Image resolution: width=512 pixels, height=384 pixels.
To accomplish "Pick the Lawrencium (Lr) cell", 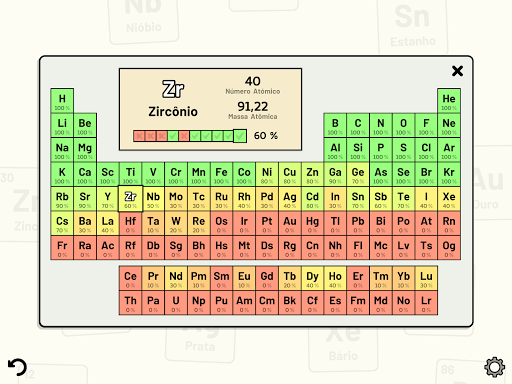I will coord(426,303).
